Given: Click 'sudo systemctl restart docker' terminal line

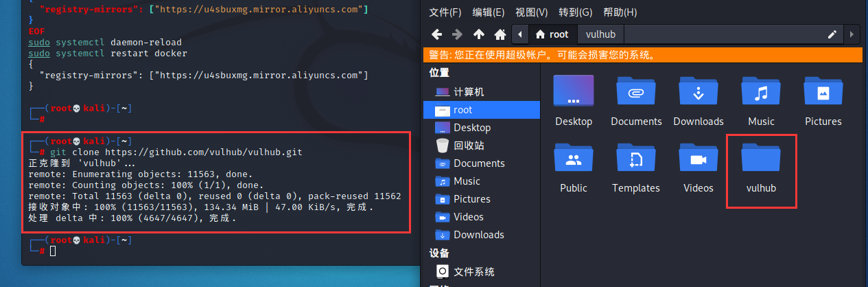Looking at the screenshot, I should (108, 53).
